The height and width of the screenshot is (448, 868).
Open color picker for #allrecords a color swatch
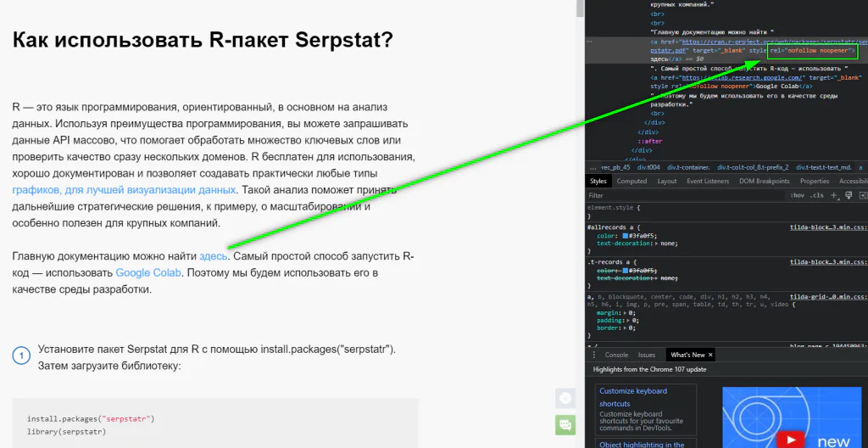point(626,236)
